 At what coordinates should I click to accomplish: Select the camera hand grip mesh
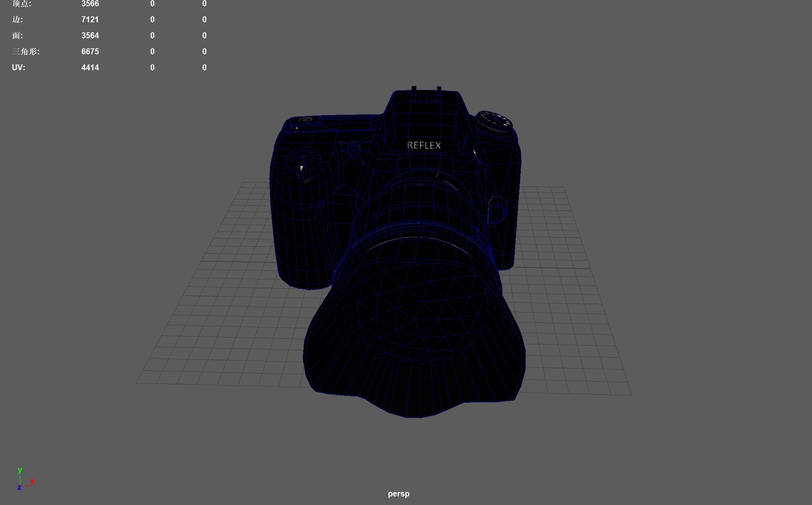pyautogui.click(x=304, y=220)
